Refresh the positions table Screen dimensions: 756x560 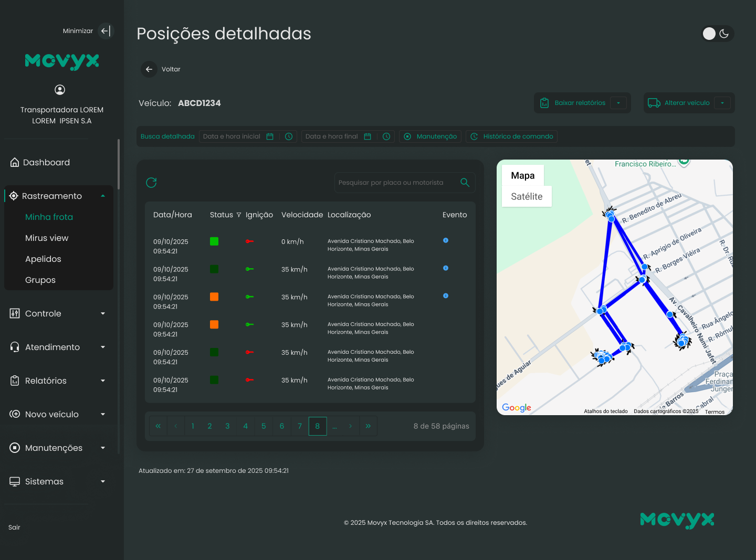pyautogui.click(x=151, y=183)
